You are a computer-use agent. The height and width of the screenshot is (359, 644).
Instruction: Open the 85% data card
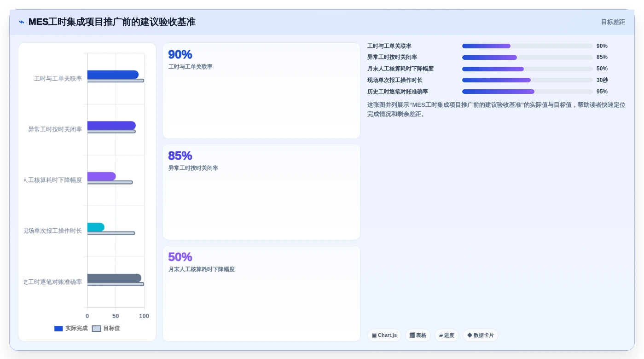pyautogui.click(x=261, y=192)
